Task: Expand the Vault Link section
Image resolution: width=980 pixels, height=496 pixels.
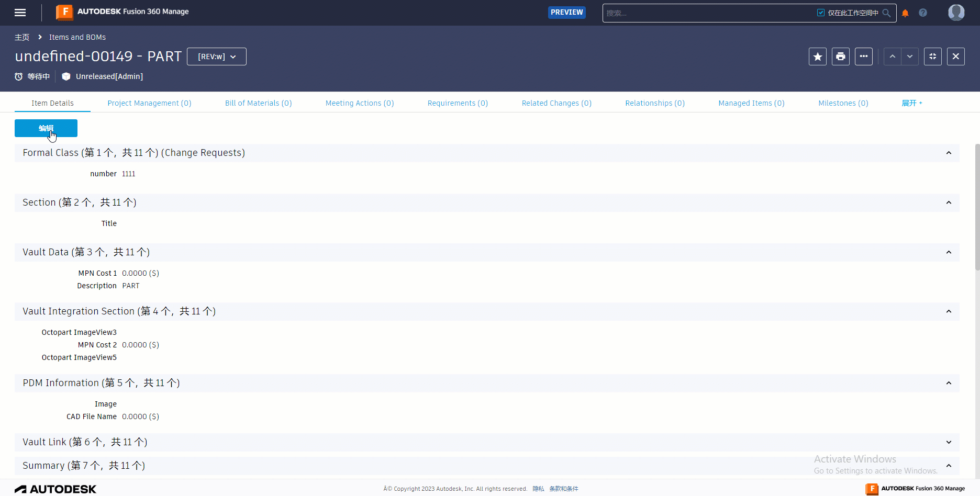Action: point(949,442)
